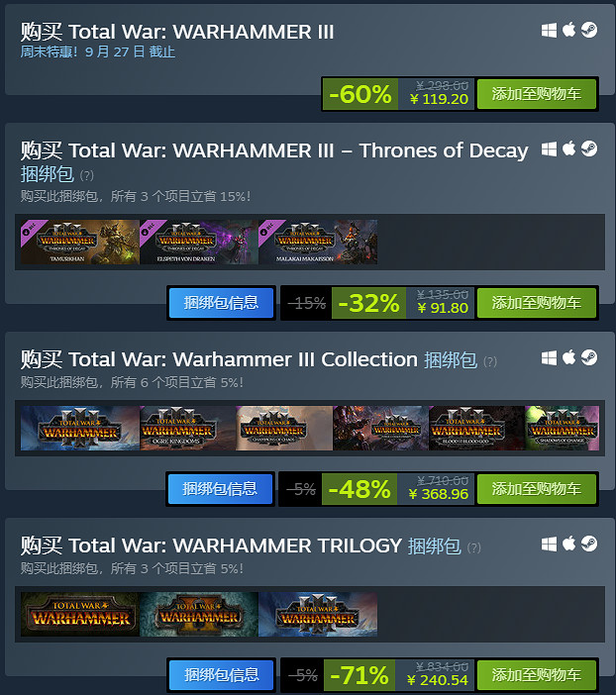Click question mark help icon beside TRILOGY 捆绑包

coord(474,547)
